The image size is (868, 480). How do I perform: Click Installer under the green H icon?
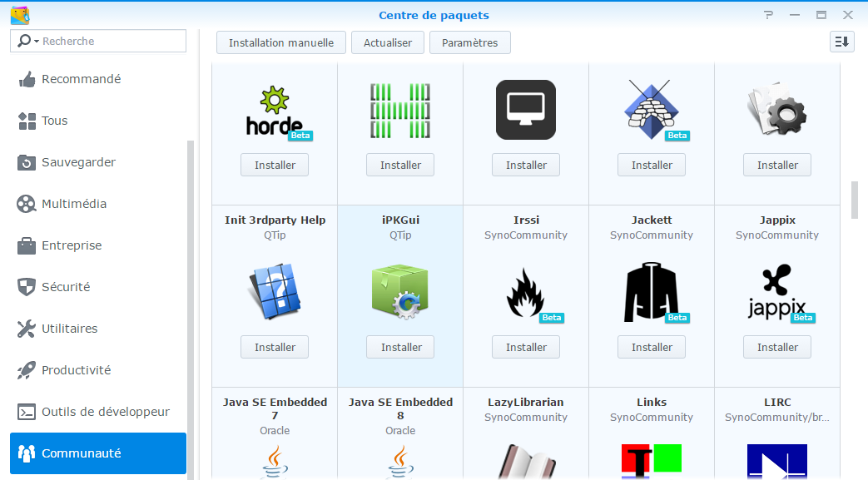[x=400, y=165]
